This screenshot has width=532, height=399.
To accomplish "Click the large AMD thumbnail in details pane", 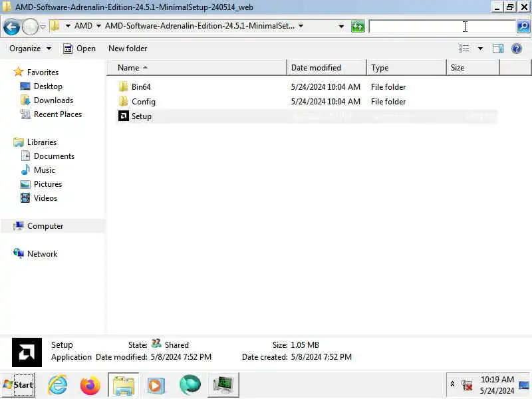I will tap(27, 352).
